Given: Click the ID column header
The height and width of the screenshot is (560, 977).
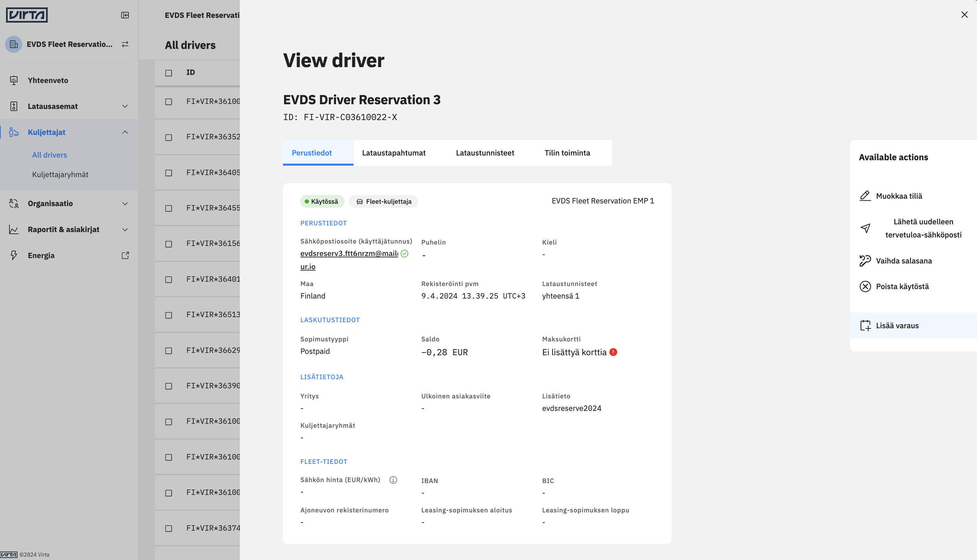Looking at the screenshot, I should (x=190, y=72).
